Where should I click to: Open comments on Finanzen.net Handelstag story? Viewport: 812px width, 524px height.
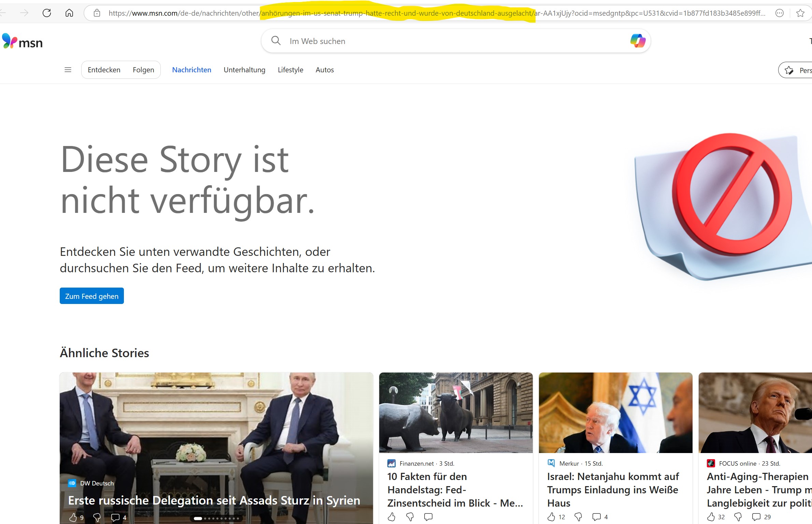point(428,517)
